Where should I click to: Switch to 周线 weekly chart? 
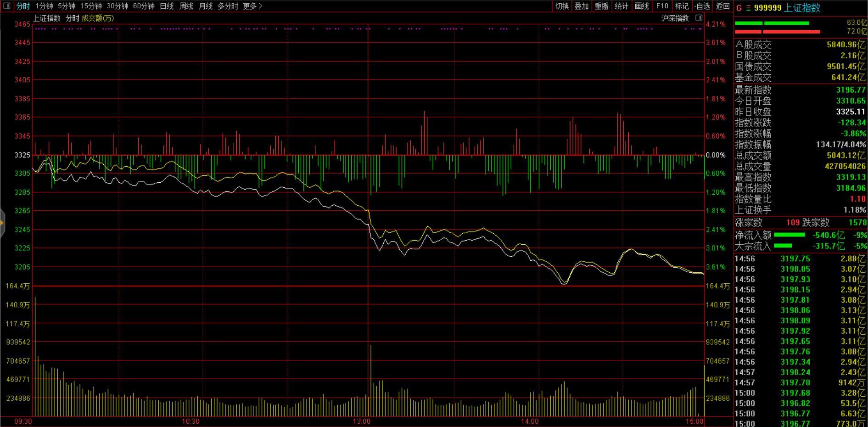click(186, 6)
